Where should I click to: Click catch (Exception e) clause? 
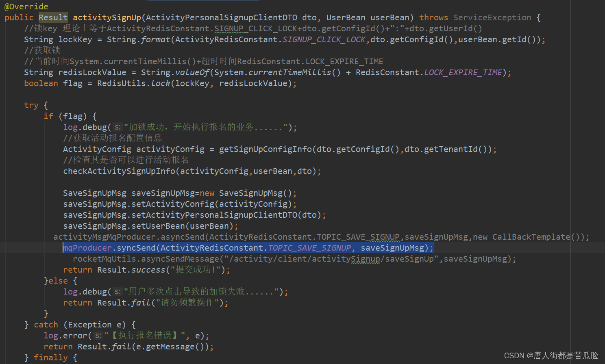[80, 325]
